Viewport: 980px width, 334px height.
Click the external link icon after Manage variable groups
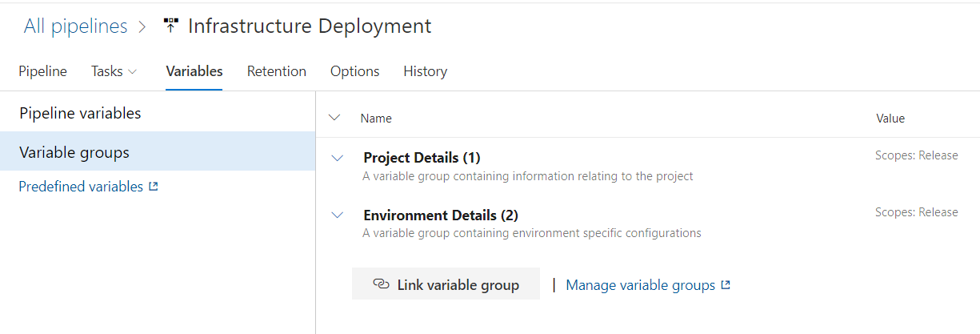click(x=726, y=285)
